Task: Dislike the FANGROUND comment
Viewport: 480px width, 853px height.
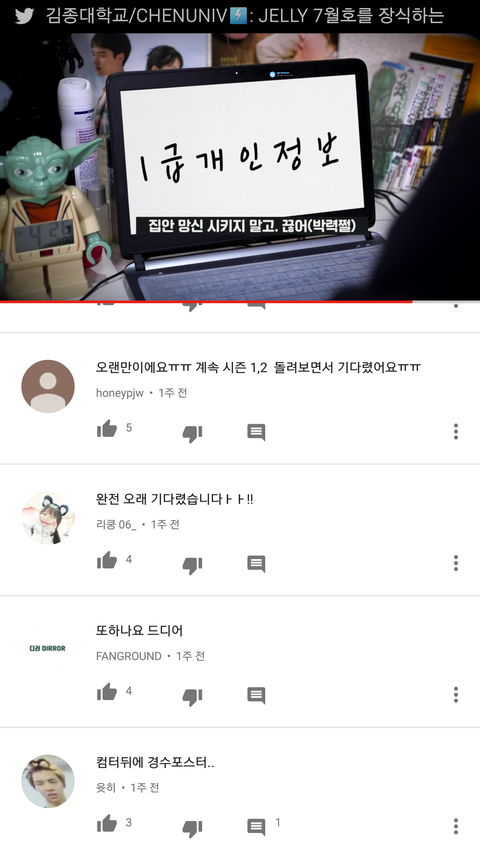Action: (x=192, y=697)
